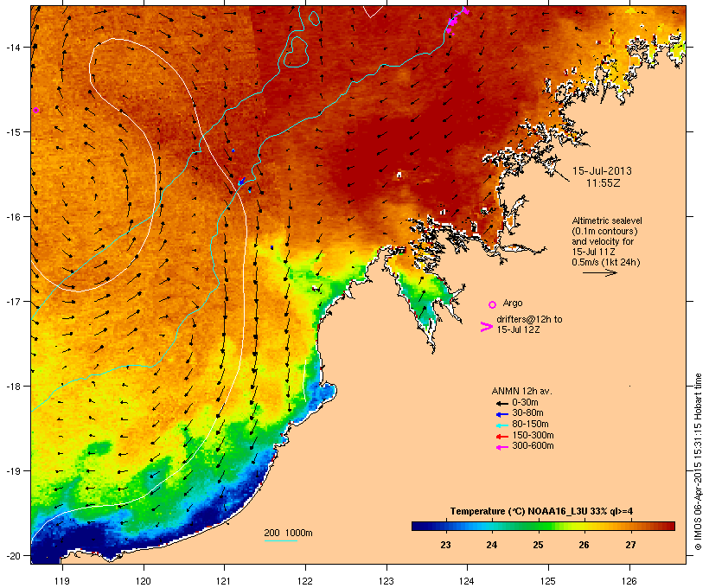Click the latitude axis label -16

[x=13, y=217]
